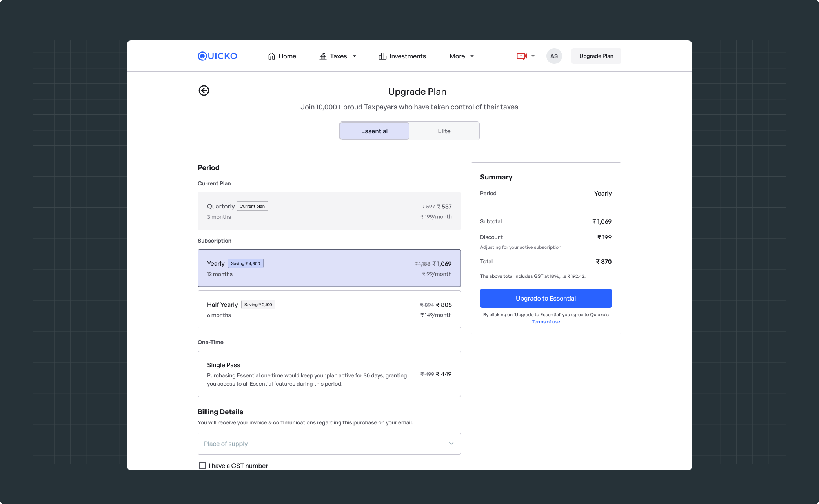Screen dimensions: 819x504
Task: Click the struck-through ₹ 1,188 price
Action: click(422, 264)
